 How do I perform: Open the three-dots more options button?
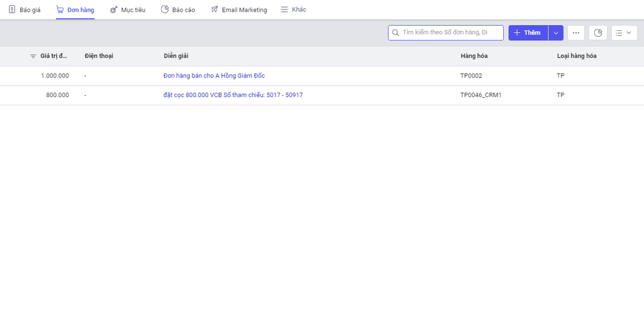[576, 33]
